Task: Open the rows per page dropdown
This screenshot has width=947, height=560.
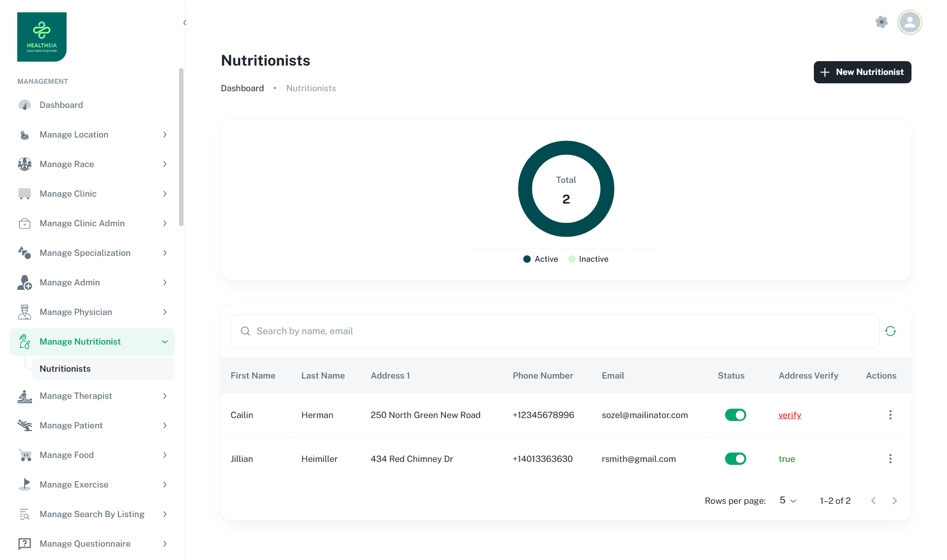Action: [788, 501]
